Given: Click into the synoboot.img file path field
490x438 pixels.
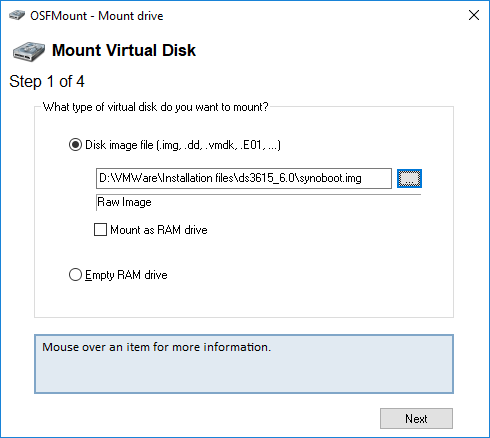Looking at the screenshot, I should pyautogui.click(x=244, y=178).
